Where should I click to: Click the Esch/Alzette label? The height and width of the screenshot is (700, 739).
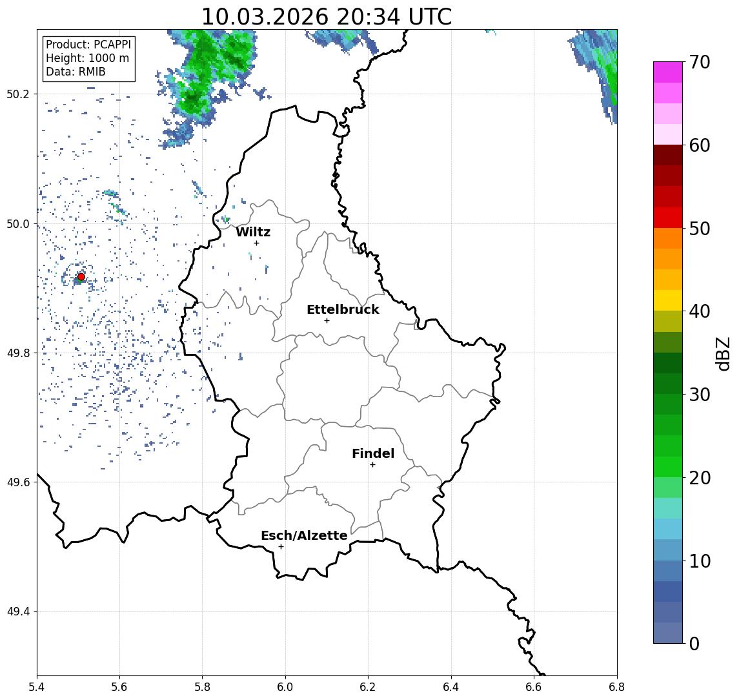(304, 535)
